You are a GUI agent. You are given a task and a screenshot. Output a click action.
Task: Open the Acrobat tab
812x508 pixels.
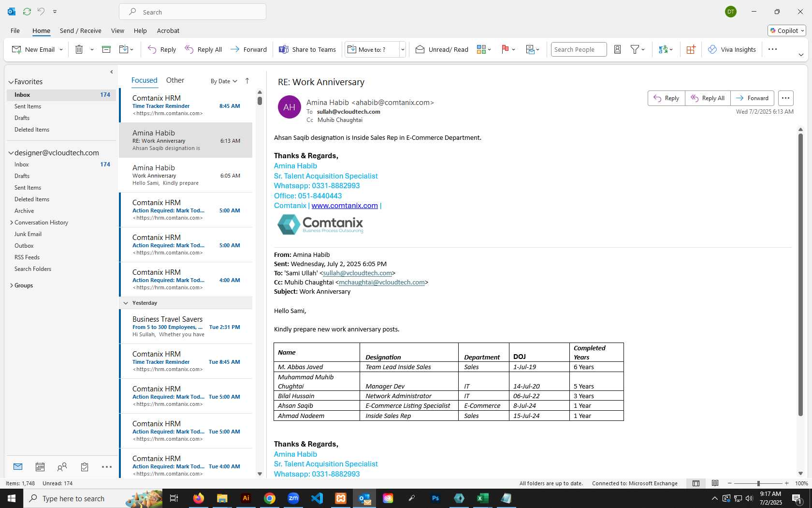tap(168, 30)
